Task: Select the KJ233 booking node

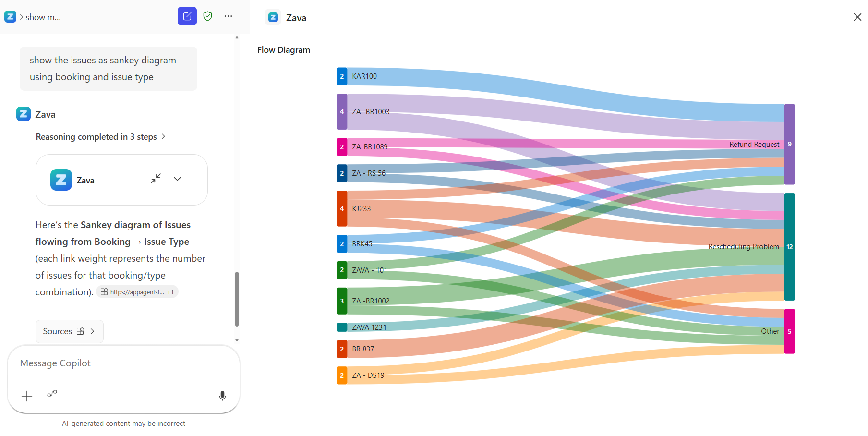Action: (x=342, y=208)
